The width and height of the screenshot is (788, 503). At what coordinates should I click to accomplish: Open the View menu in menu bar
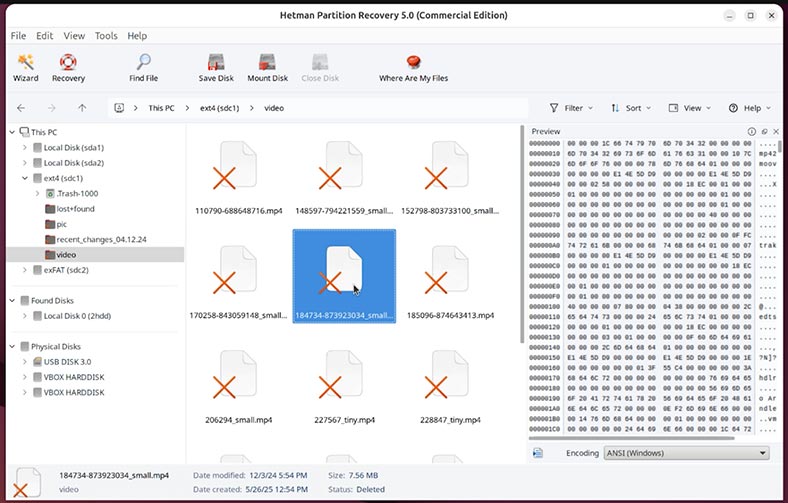pos(74,36)
